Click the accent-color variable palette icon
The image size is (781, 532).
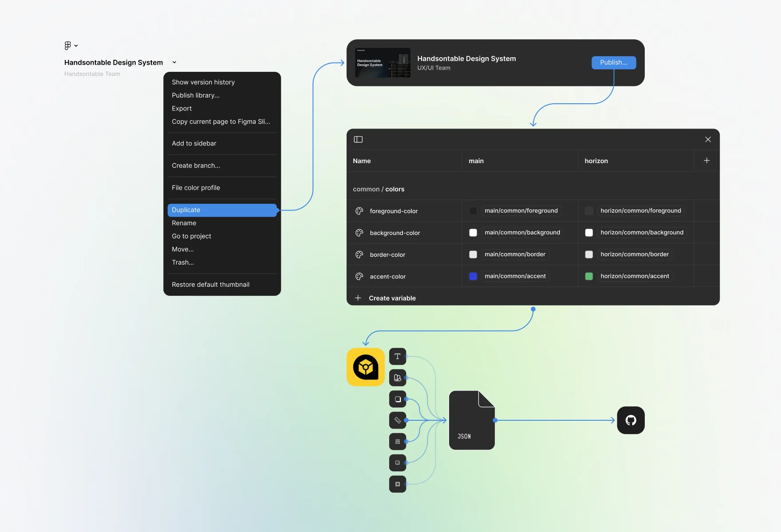coord(359,276)
